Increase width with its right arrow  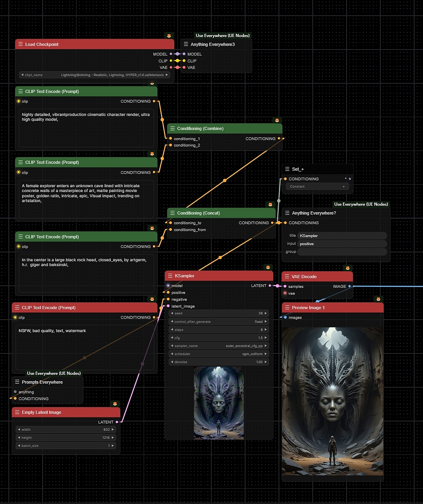113,430
